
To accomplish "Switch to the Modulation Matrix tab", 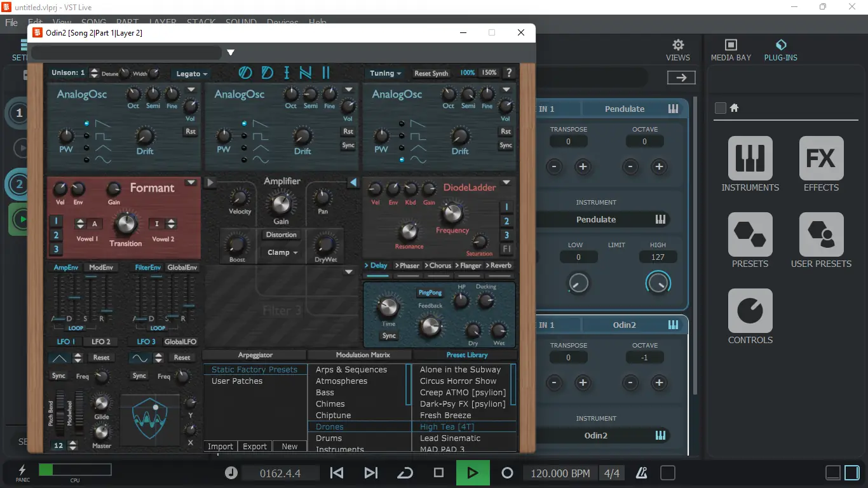I will [363, 355].
